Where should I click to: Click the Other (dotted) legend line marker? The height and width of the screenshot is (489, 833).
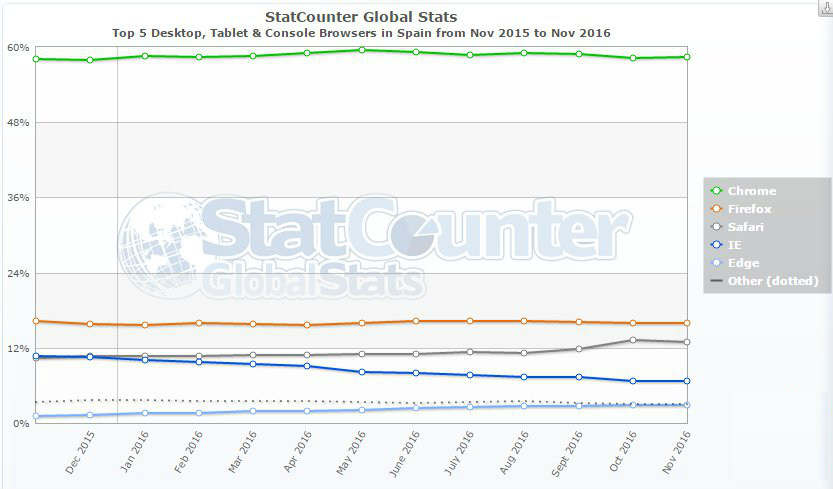coord(716,281)
